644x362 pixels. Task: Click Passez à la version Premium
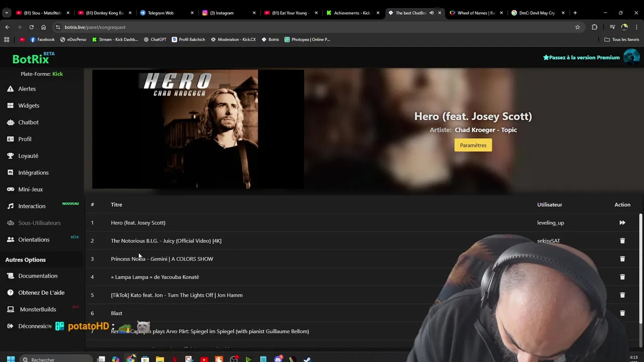click(581, 57)
